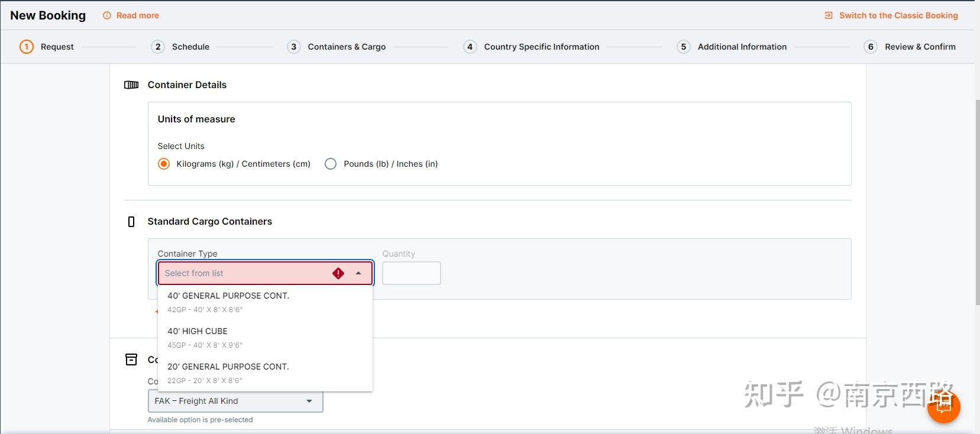This screenshot has height=434, width=980.
Task: Go to the Containers & Cargo step label
Action: pos(347,47)
